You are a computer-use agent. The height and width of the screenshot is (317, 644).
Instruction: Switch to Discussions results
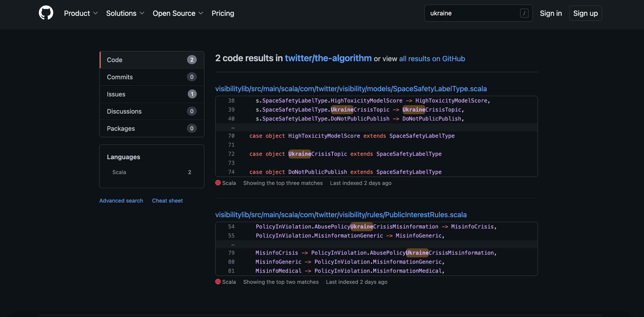pyautogui.click(x=152, y=111)
